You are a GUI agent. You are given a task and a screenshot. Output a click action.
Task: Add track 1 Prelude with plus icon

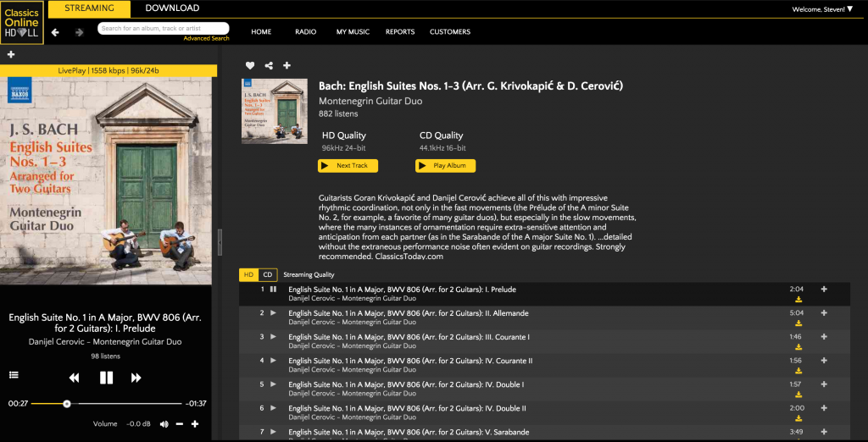pyautogui.click(x=824, y=289)
